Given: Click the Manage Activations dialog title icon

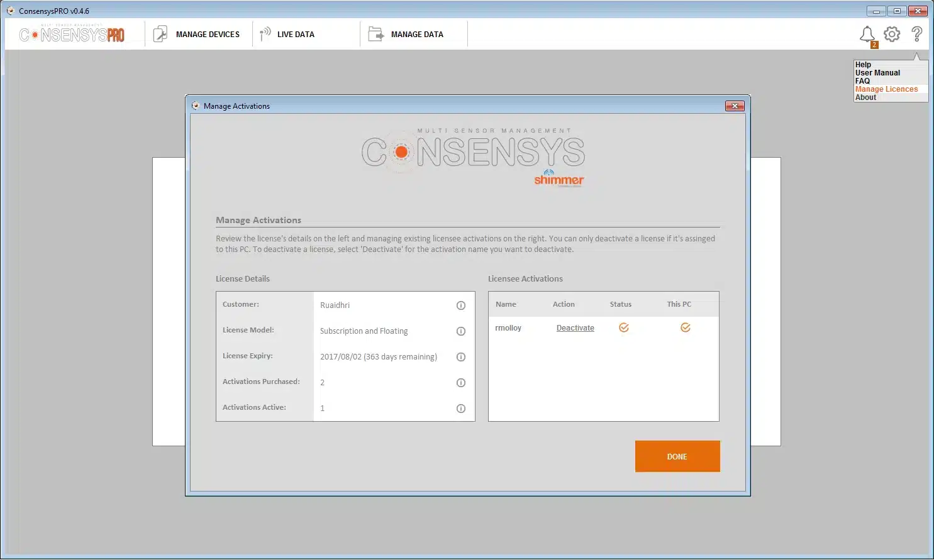Looking at the screenshot, I should [196, 106].
